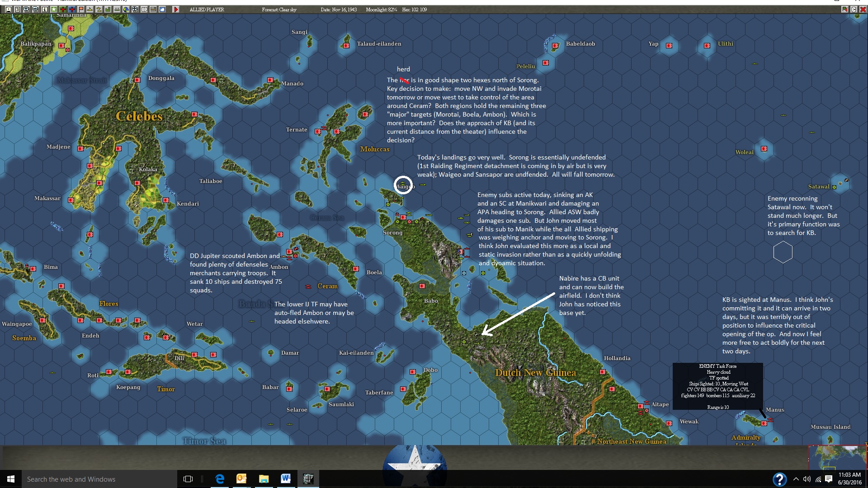Screen dimensions: 868x488
Task: Click the 'Celebes' island name label
Action: 139,117
